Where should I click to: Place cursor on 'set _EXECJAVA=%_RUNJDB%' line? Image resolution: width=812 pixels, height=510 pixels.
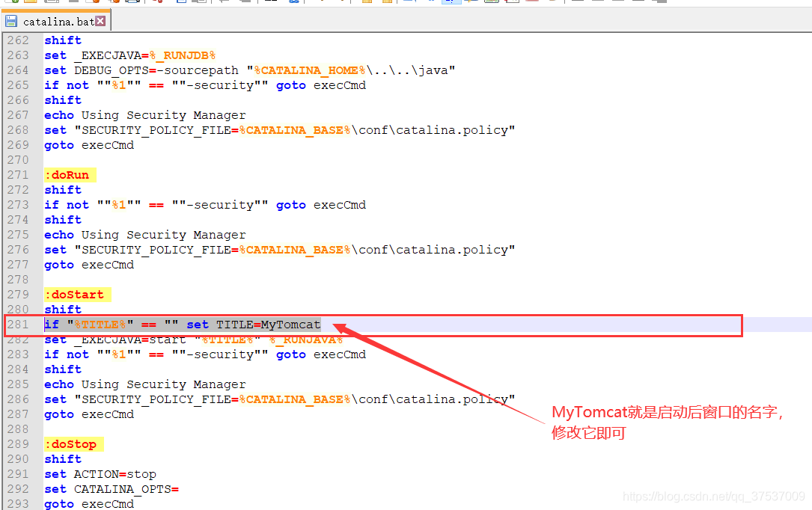[x=129, y=55]
